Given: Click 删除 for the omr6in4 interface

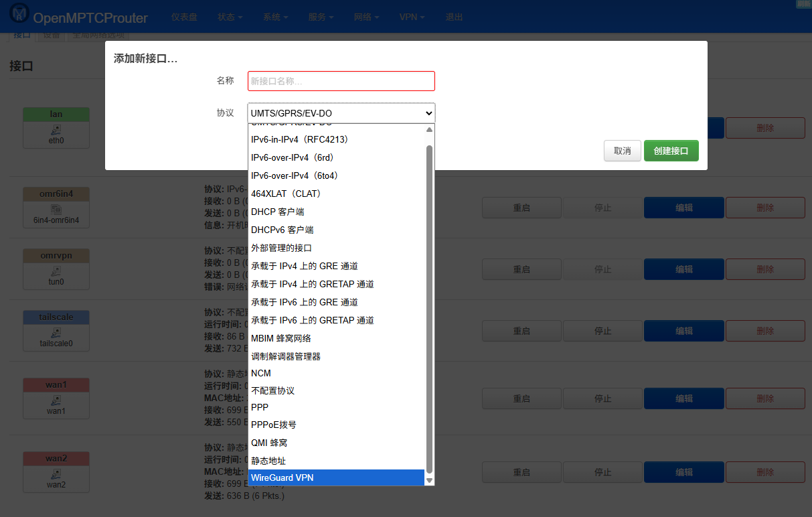Looking at the screenshot, I should [x=765, y=208].
